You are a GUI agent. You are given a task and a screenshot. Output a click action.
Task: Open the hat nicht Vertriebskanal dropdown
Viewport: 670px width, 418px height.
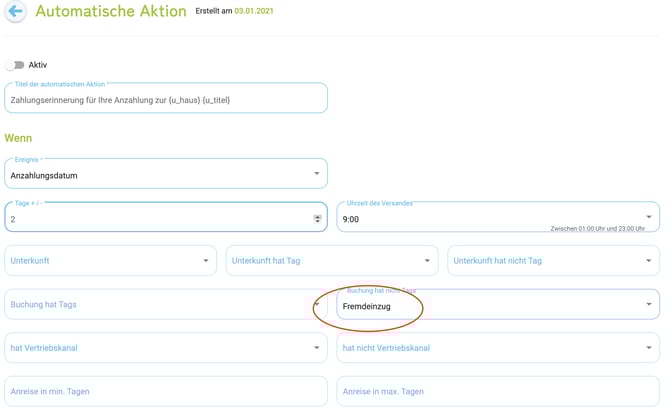(498, 348)
